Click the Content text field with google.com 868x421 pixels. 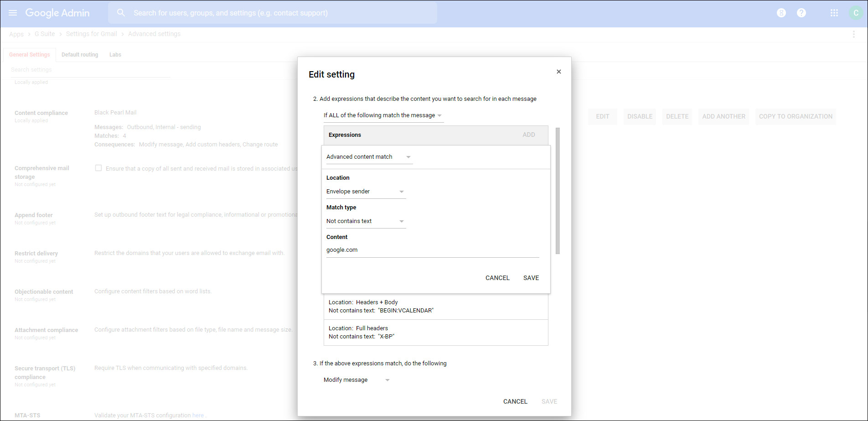point(433,250)
